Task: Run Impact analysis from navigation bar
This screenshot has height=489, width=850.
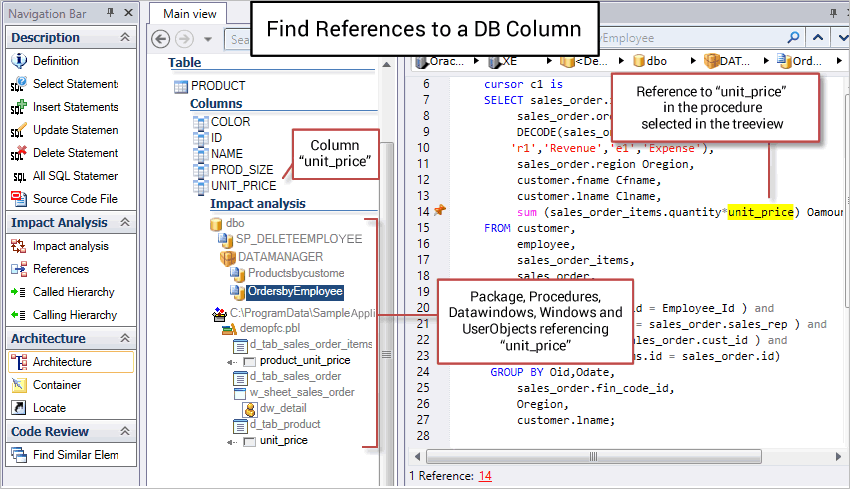Action: 60,246
